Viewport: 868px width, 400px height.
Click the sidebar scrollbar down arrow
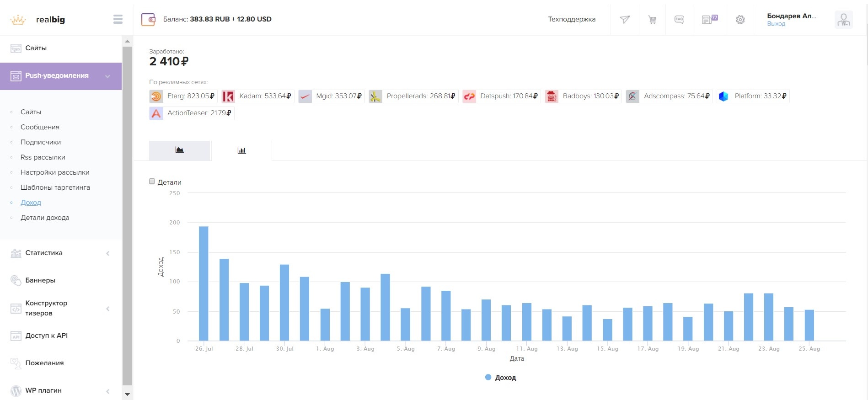click(127, 394)
